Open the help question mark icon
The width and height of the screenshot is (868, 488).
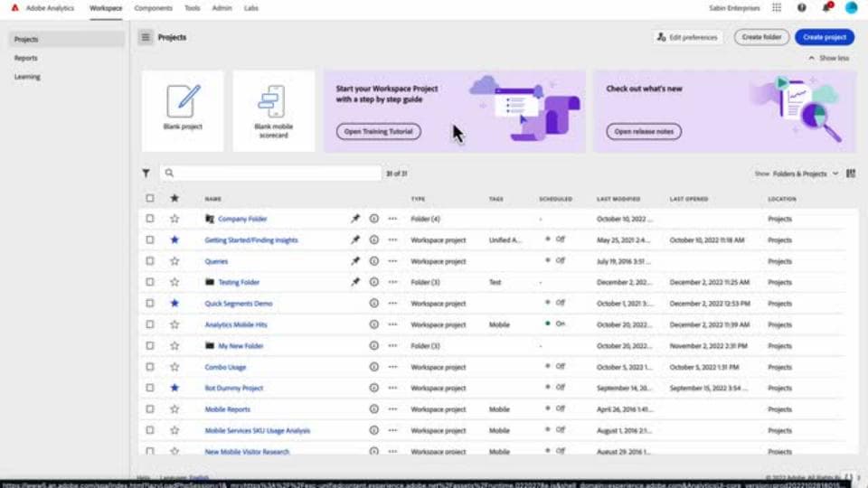point(802,8)
